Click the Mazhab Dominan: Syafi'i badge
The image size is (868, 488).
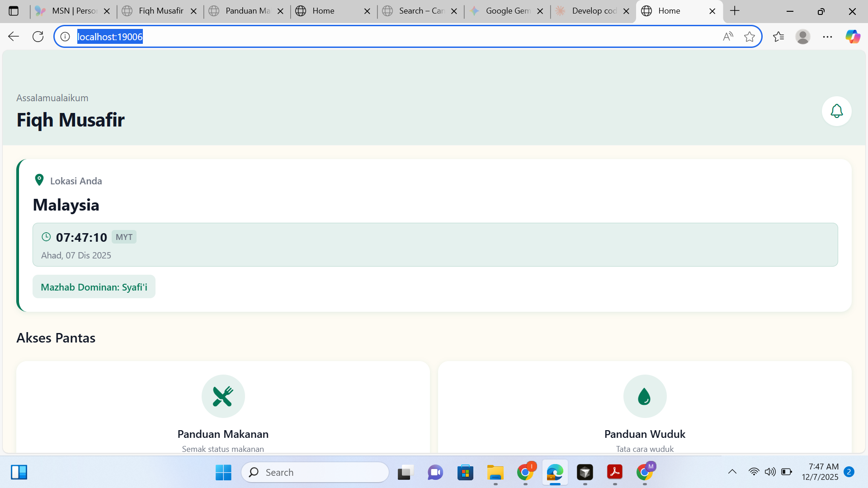(94, 287)
